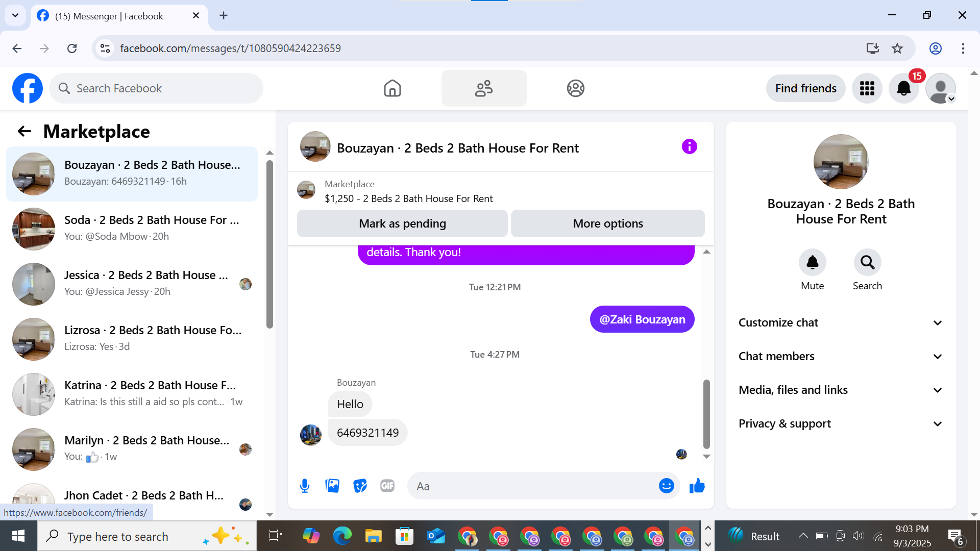Click the chat list scrollbar thumb

tap(269, 245)
